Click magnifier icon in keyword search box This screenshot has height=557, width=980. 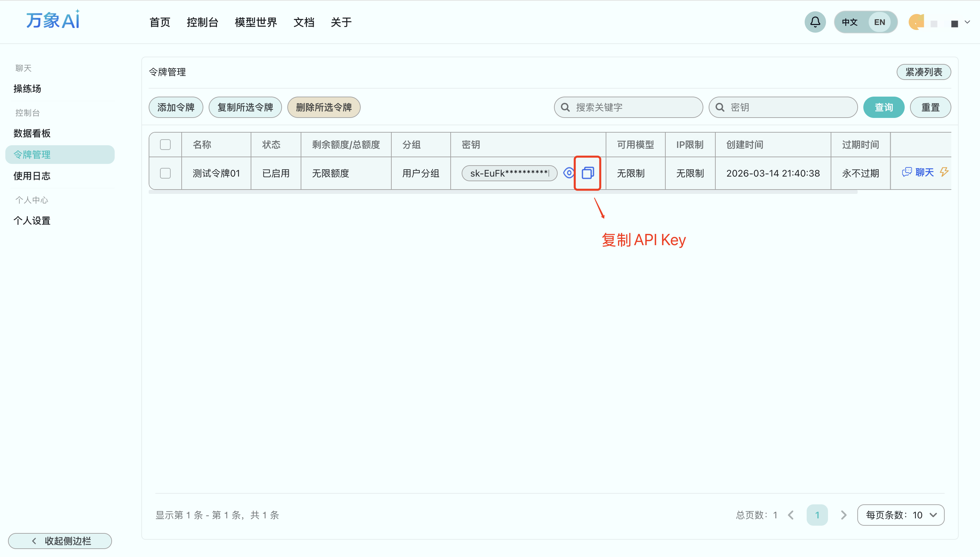tap(565, 108)
